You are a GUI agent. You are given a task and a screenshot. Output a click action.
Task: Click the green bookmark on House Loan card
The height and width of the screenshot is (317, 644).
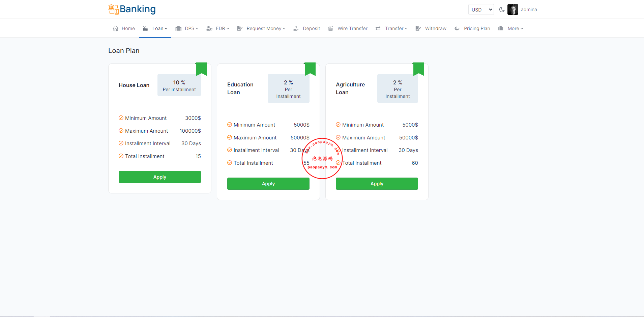[201, 69]
